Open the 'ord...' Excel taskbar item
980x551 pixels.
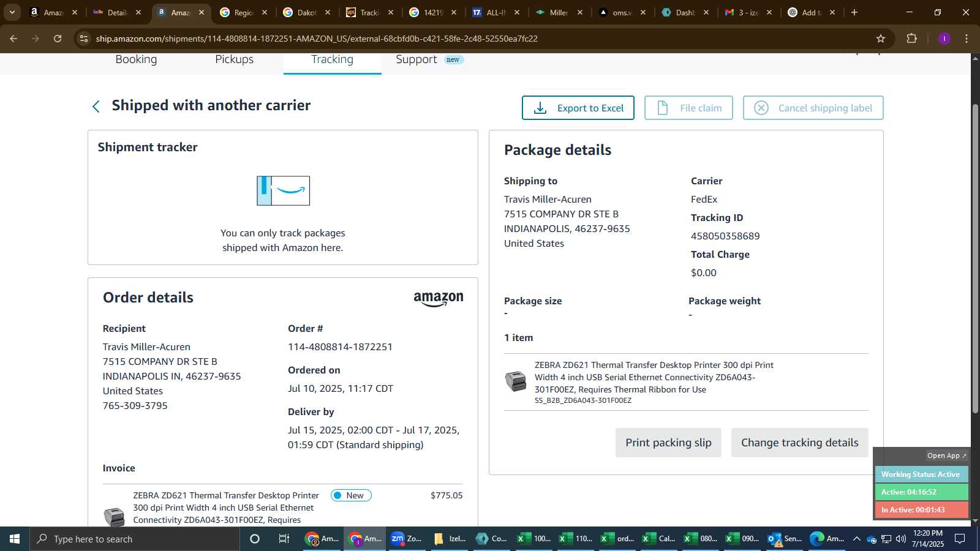[617, 539]
